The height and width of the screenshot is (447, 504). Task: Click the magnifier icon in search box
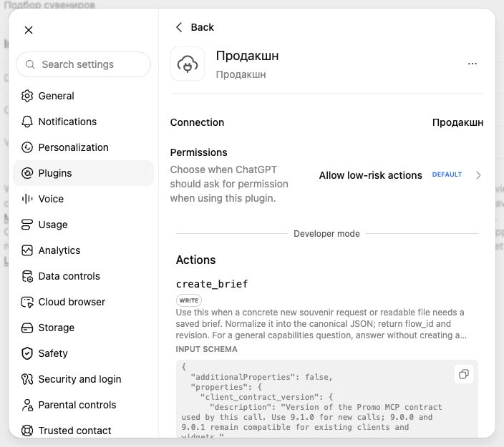[30, 64]
